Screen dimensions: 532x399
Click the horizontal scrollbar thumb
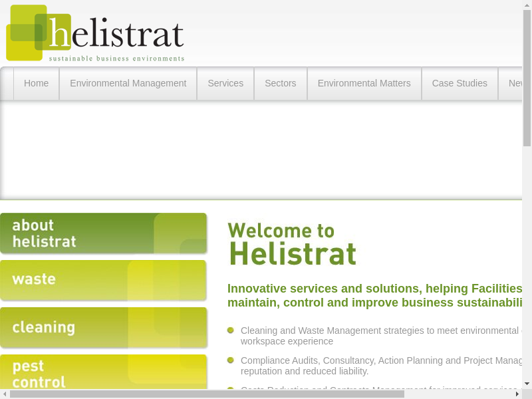pyautogui.click(x=206, y=394)
